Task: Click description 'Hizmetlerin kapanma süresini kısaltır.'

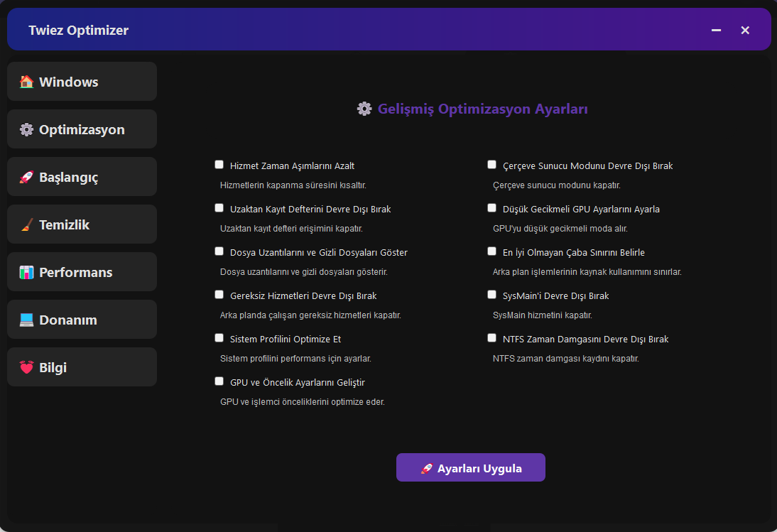Action: [x=293, y=185]
